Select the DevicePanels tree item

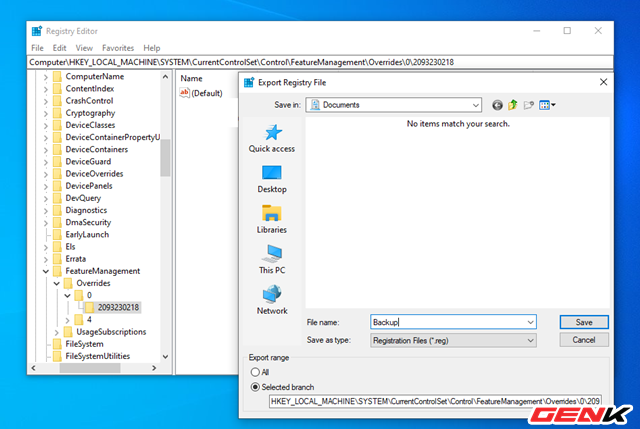click(89, 186)
